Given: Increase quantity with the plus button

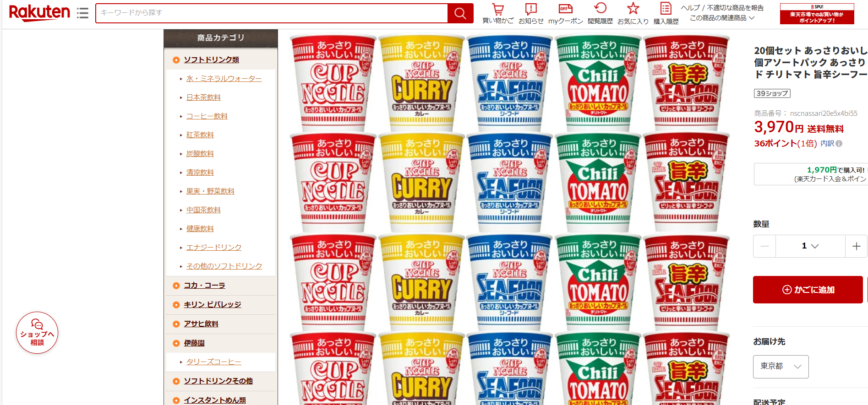Looking at the screenshot, I should tap(856, 246).
